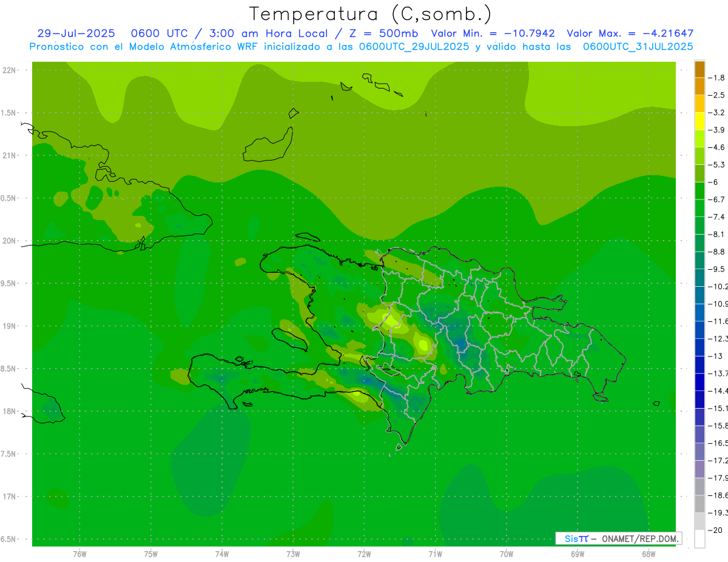Click the "75W" longitude label

(x=151, y=554)
